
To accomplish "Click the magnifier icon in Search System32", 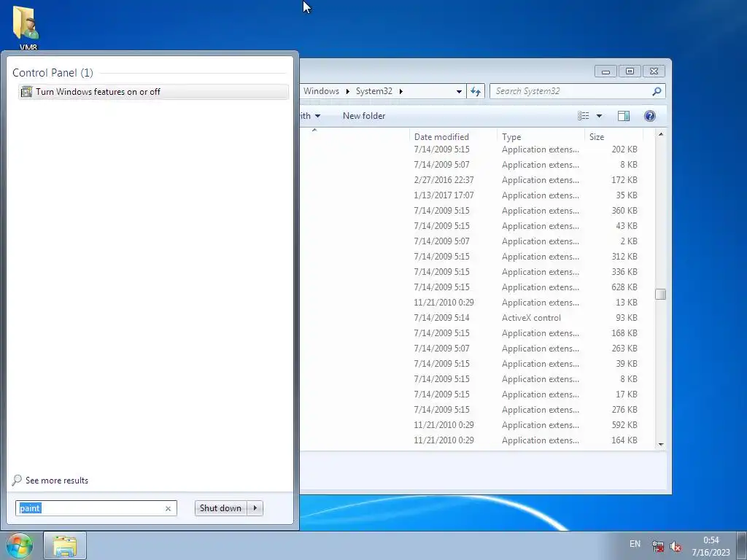I will (657, 91).
